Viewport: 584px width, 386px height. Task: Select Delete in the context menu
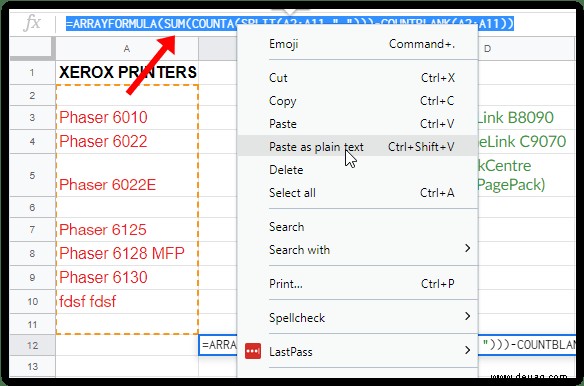(x=357, y=170)
